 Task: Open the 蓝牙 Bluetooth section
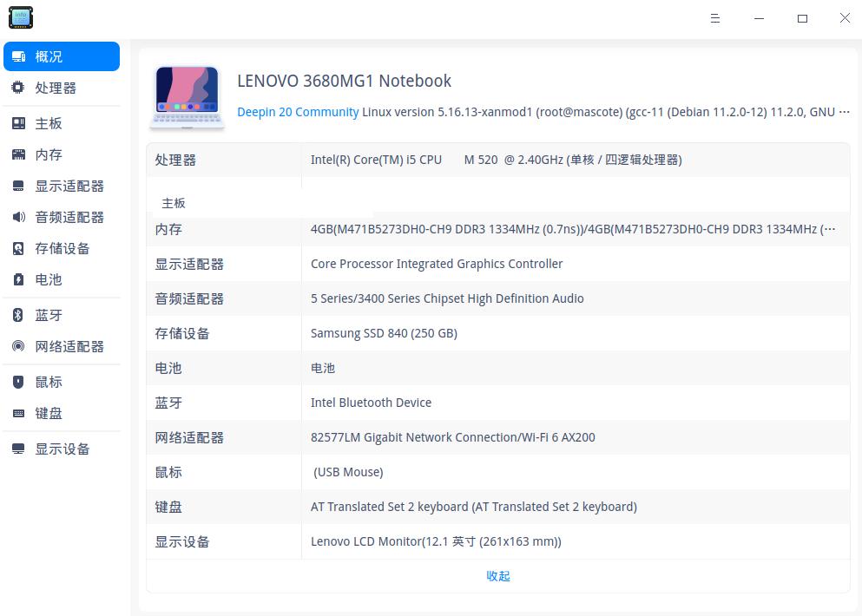[x=18, y=315]
